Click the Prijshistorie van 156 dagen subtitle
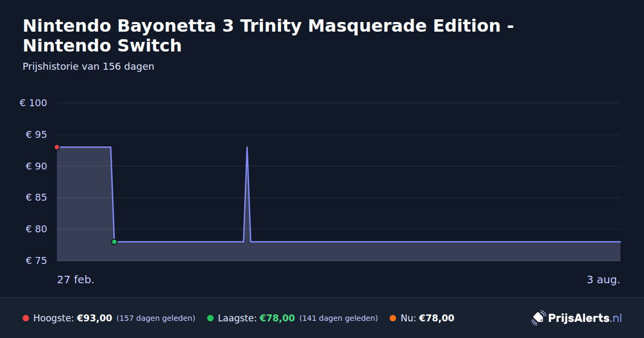Screen dimensions: 644x338 pos(89,67)
